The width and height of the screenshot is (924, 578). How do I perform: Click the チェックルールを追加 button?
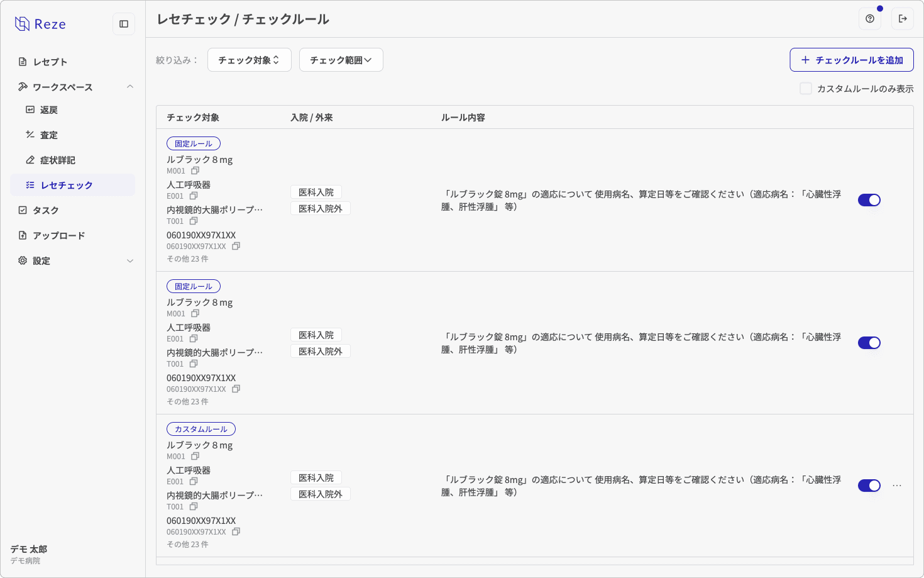(852, 59)
